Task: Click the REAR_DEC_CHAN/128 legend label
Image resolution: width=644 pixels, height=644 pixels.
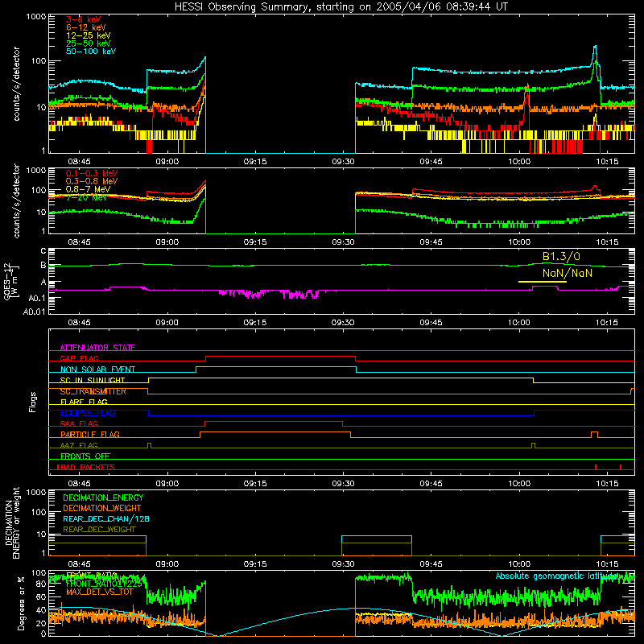Action: [106, 519]
